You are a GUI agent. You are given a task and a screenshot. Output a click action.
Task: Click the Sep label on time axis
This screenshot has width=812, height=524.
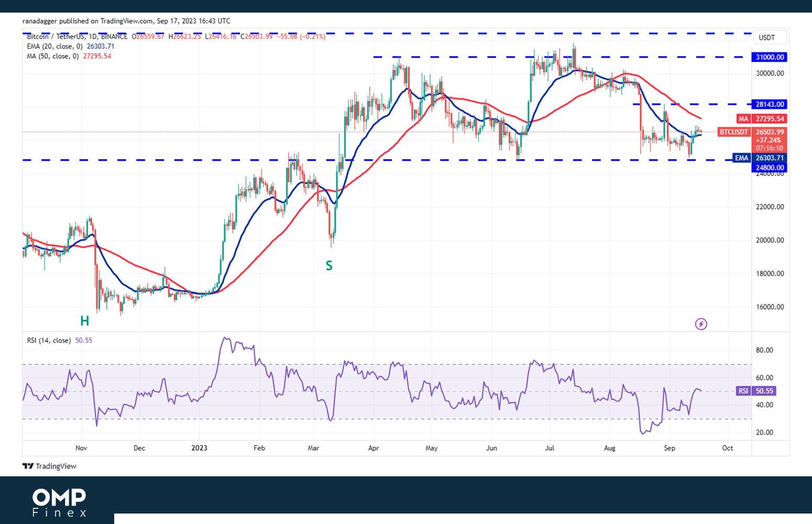[670, 448]
